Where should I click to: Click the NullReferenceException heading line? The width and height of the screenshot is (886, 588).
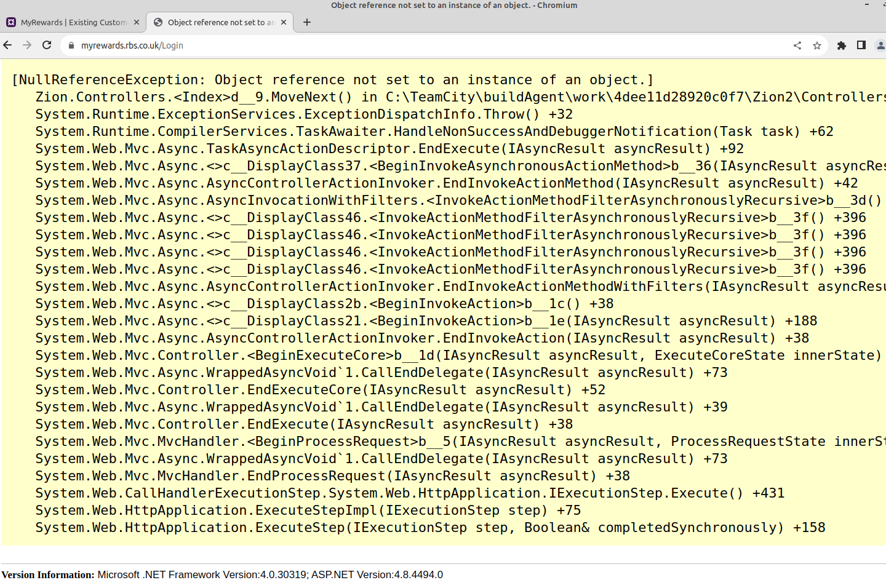[332, 80]
